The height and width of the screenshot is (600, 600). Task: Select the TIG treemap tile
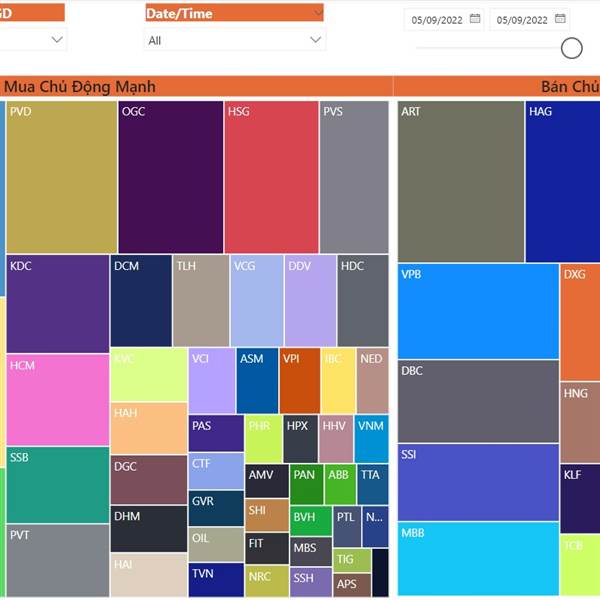352,560
